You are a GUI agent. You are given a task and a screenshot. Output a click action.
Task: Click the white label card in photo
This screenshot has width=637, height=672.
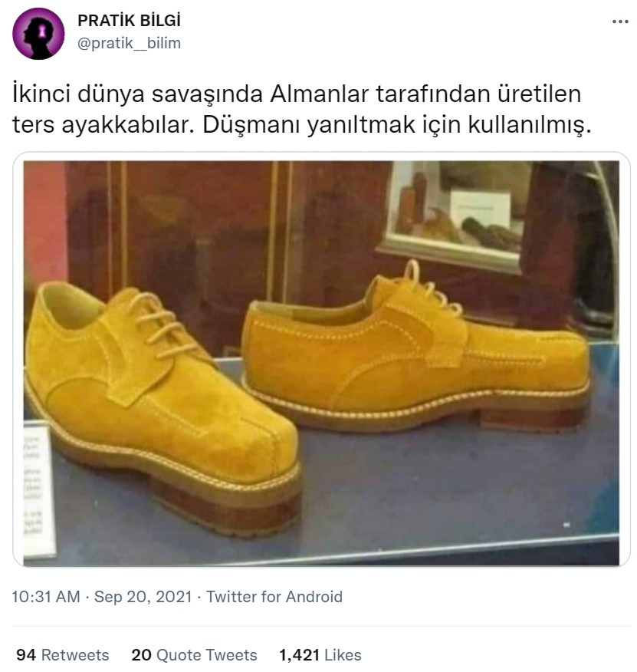[38, 489]
